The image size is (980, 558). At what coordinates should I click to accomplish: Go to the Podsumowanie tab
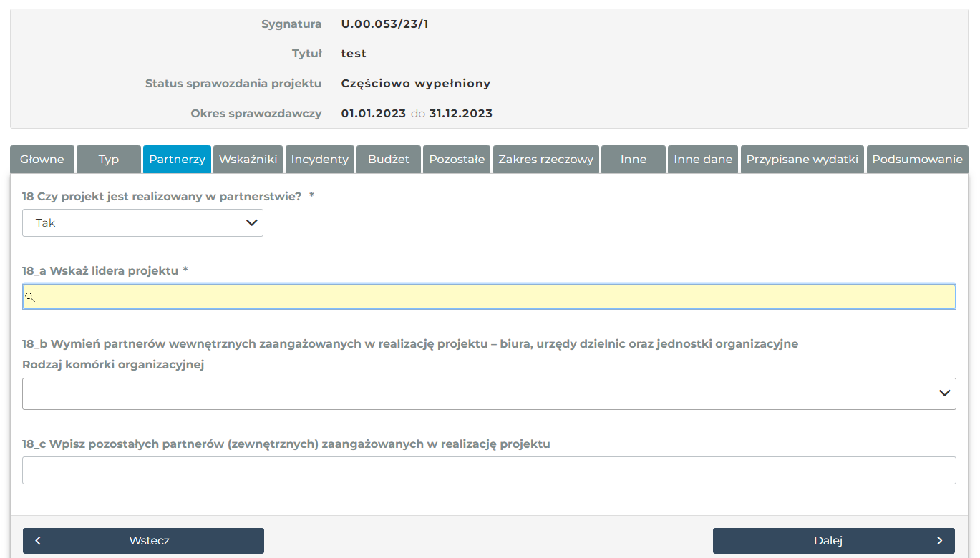pos(917,160)
